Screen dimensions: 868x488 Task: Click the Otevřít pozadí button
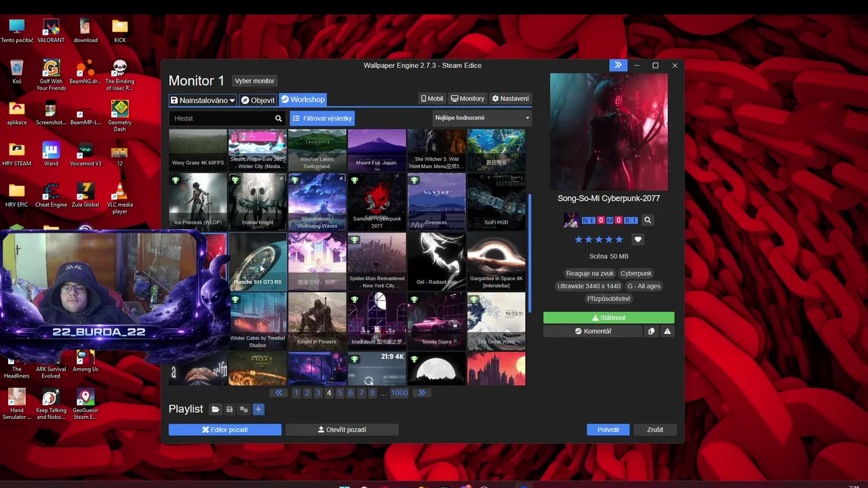342,430
